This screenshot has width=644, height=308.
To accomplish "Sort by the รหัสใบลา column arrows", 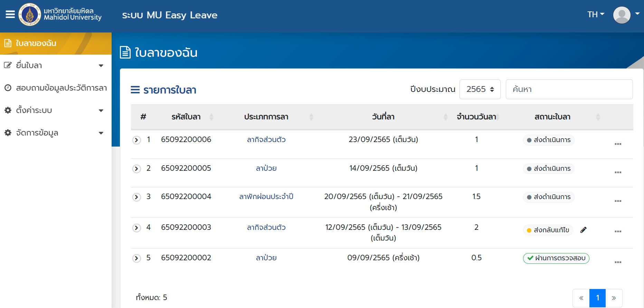I will (x=211, y=117).
